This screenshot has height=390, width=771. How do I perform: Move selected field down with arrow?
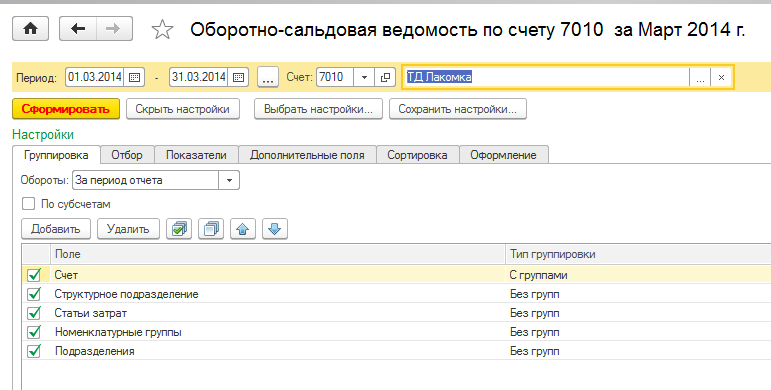[x=275, y=229]
